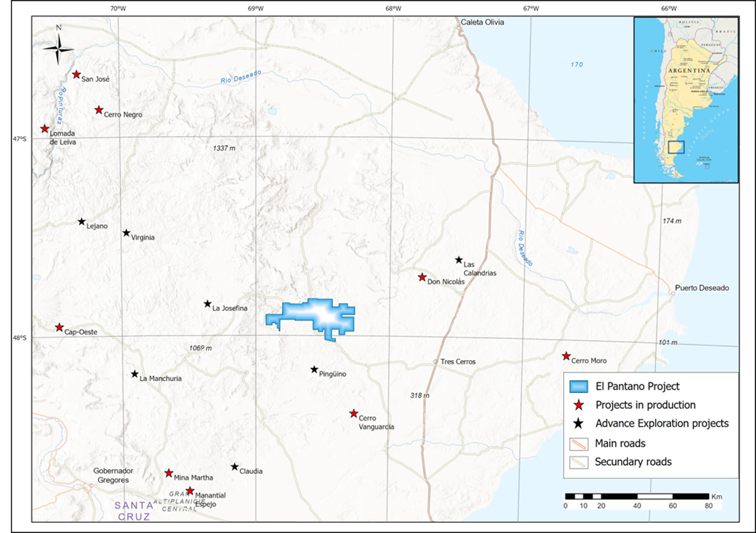Click the Puerto Deseado town circle marker
The image size is (756, 533).
673,293
